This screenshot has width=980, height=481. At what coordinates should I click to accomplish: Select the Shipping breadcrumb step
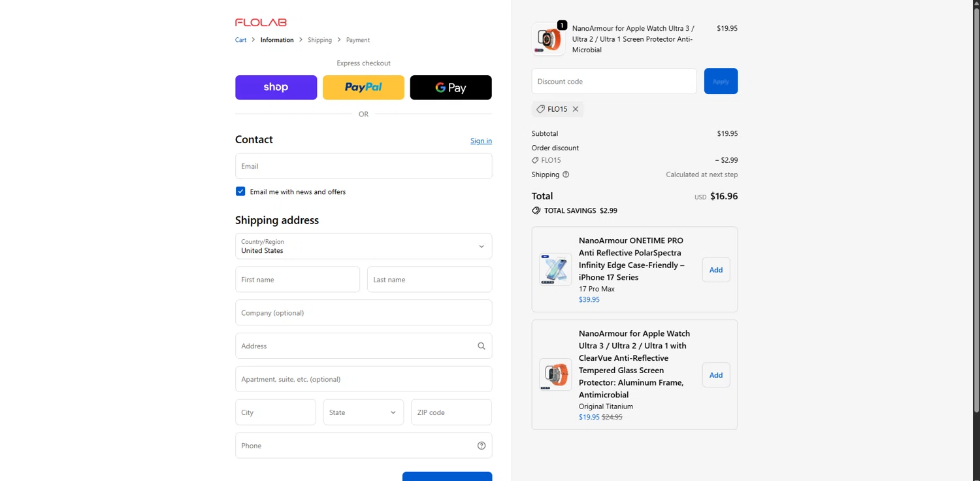319,40
